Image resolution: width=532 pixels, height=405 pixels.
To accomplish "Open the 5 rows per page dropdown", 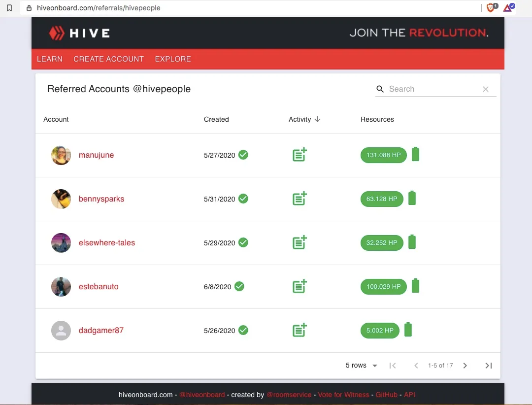I will point(362,366).
